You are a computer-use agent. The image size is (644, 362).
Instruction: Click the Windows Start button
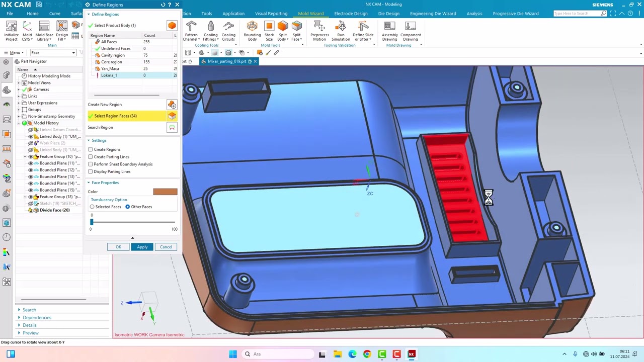coord(233,354)
